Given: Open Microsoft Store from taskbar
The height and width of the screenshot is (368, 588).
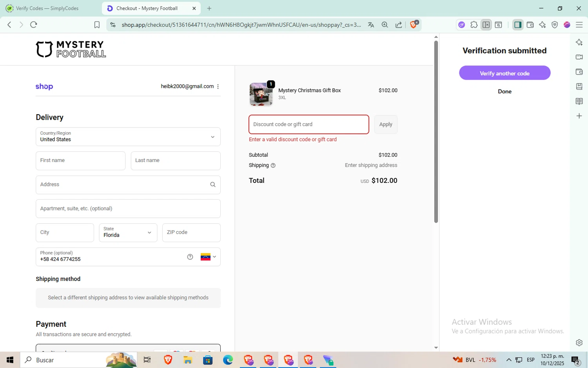Looking at the screenshot, I should coord(208,360).
